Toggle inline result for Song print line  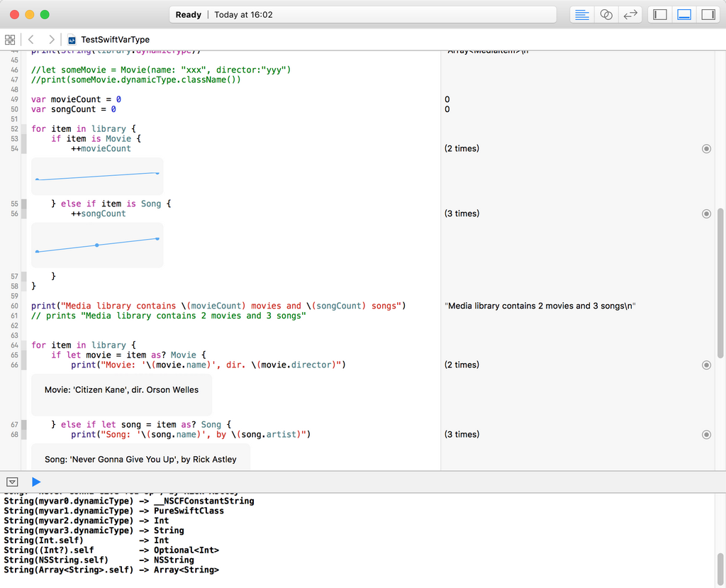tap(706, 434)
